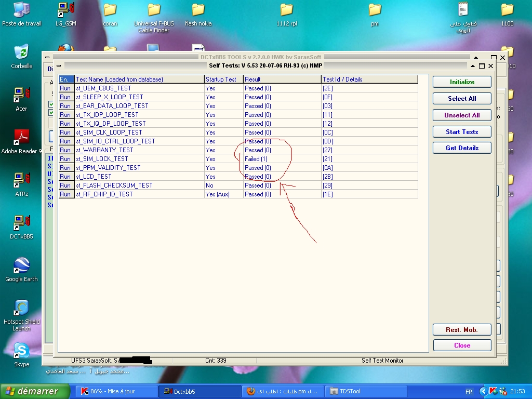Click Unselect All button
The height and width of the screenshot is (399, 532).
pos(462,115)
